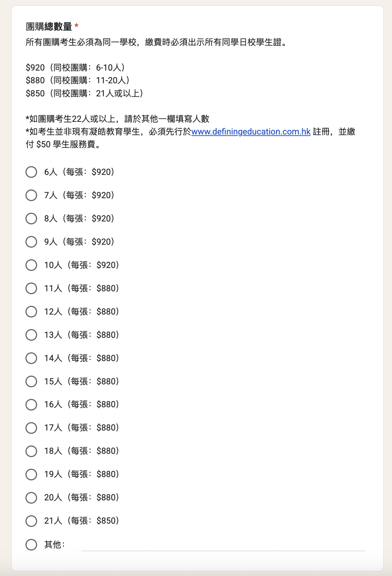This screenshot has height=576, width=392.
Task: Choose the 7人 ($920) option
Action: pos(31,195)
